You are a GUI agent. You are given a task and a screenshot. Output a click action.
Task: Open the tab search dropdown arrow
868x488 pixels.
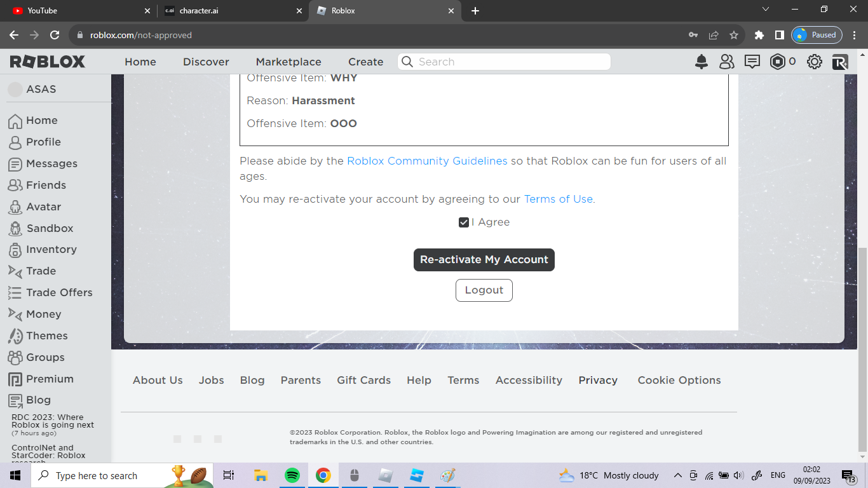pos(766,10)
